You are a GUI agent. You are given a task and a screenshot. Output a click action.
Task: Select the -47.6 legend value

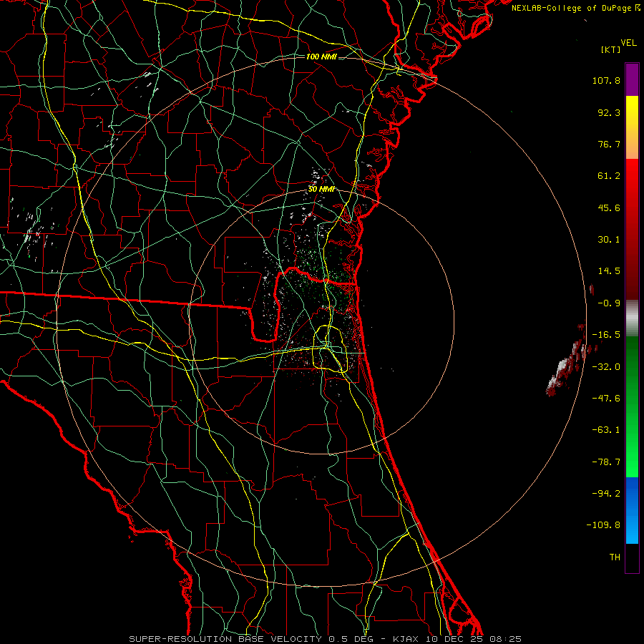tap(606, 399)
